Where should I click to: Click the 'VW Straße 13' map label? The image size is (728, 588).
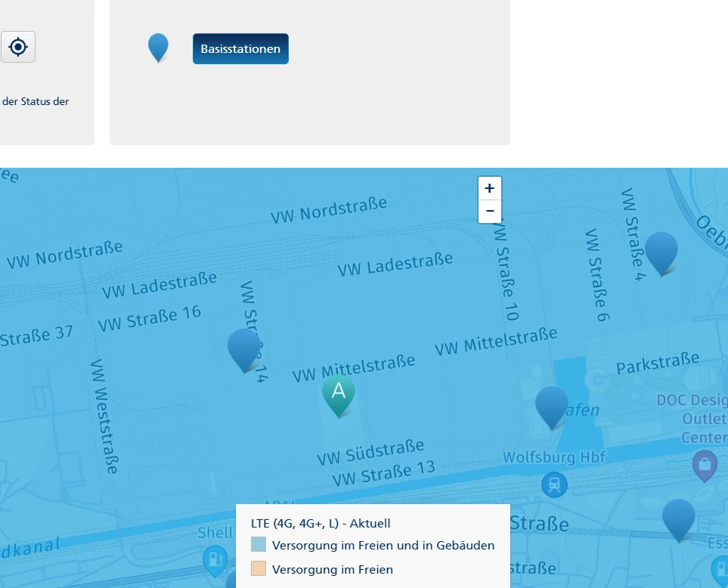point(384,473)
